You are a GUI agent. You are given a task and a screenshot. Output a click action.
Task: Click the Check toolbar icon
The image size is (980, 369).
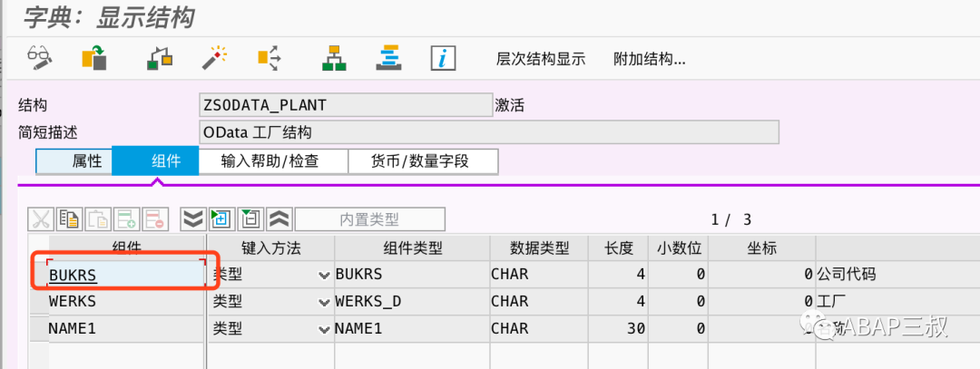pos(160,58)
